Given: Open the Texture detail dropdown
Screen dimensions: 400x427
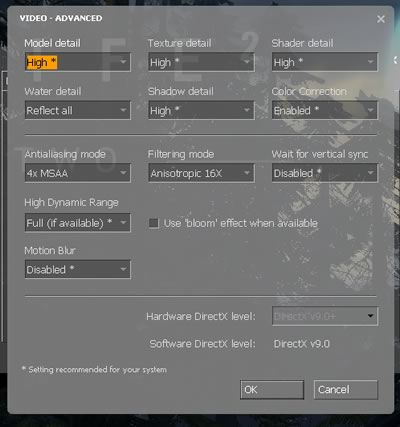Looking at the screenshot, I should pos(201,62).
